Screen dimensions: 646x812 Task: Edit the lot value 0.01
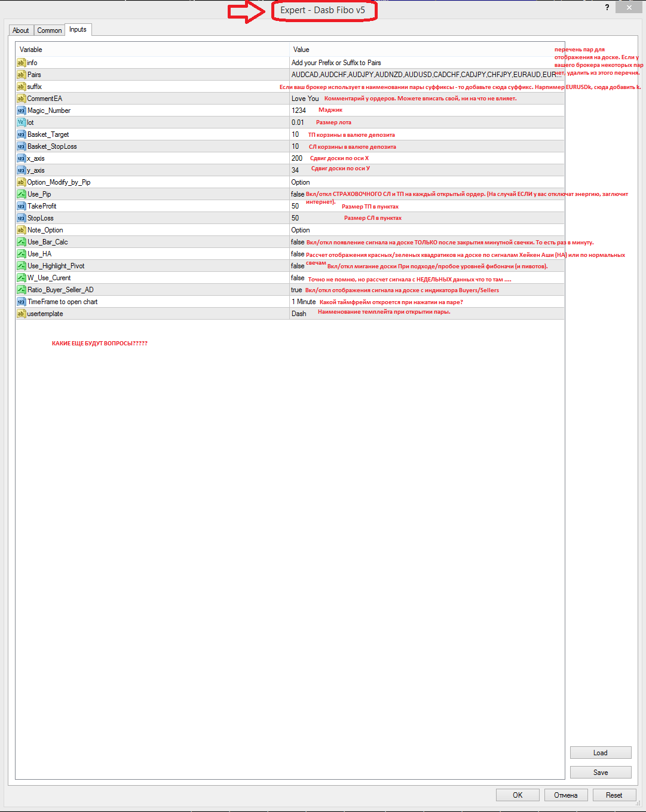[x=298, y=122]
